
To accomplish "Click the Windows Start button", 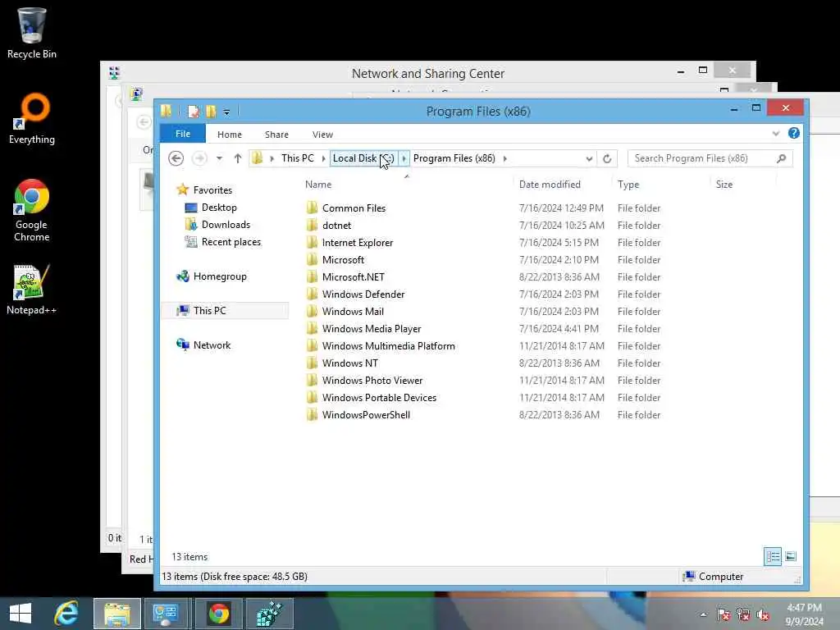I will tap(21, 614).
